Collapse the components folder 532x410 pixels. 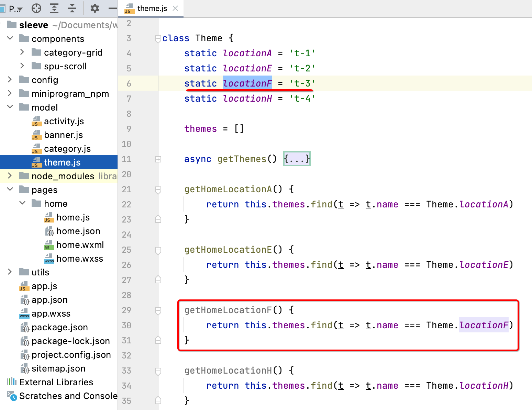click(x=10, y=38)
